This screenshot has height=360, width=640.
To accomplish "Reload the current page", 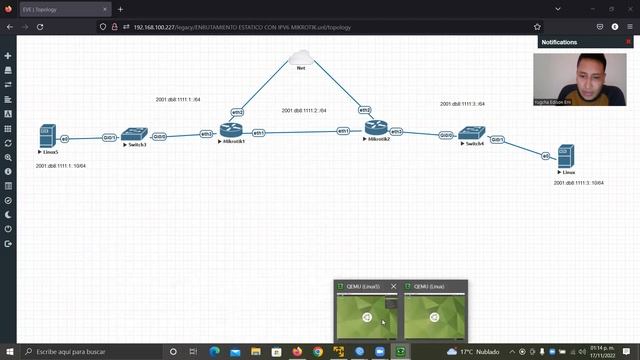I will tap(40, 27).
